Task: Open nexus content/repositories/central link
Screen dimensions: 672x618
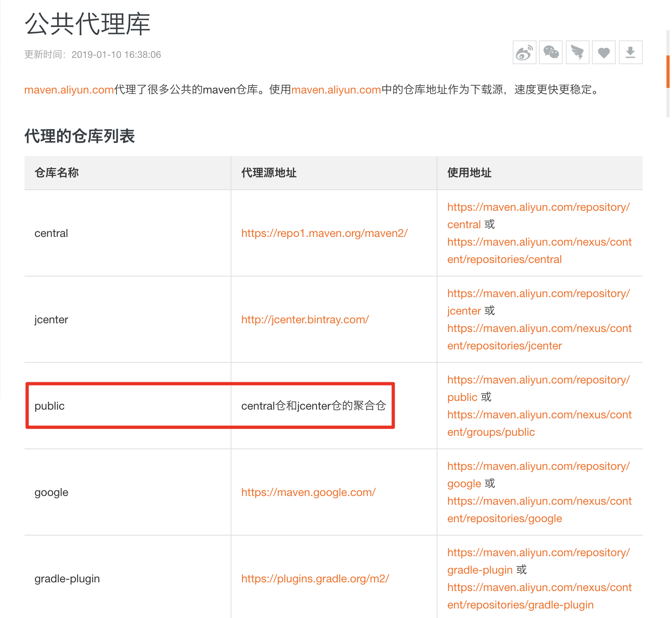Action: click(x=539, y=250)
